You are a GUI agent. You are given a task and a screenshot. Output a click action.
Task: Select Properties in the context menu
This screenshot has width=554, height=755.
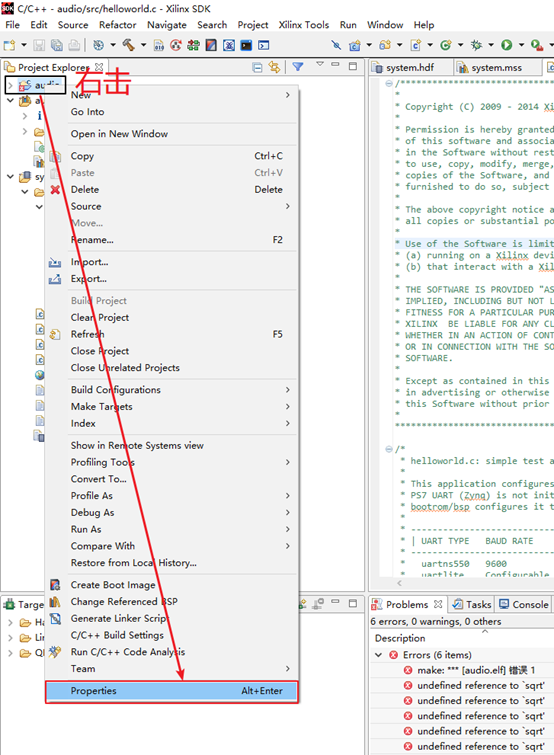click(172, 691)
